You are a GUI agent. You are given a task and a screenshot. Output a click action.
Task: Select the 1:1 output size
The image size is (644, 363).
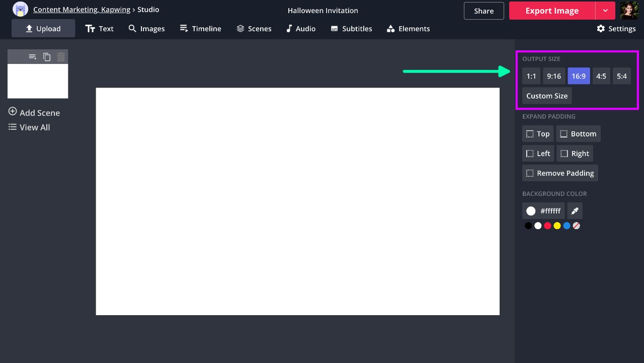click(x=531, y=76)
